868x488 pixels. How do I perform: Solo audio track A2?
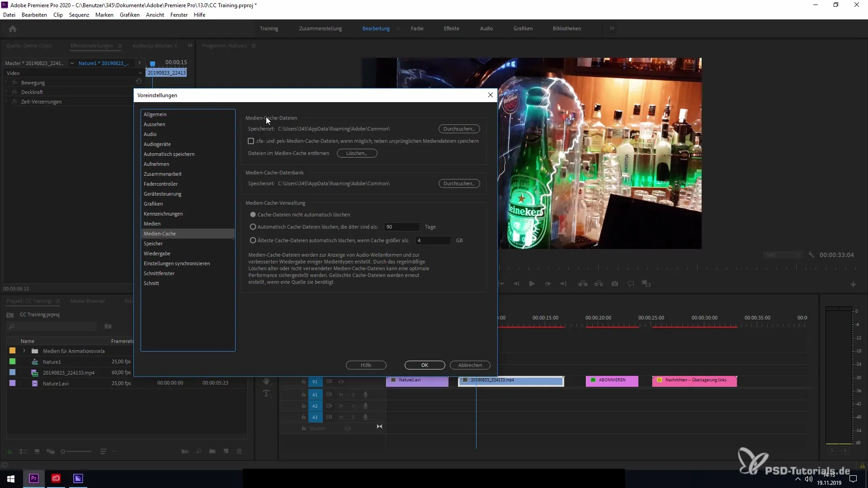354,406
